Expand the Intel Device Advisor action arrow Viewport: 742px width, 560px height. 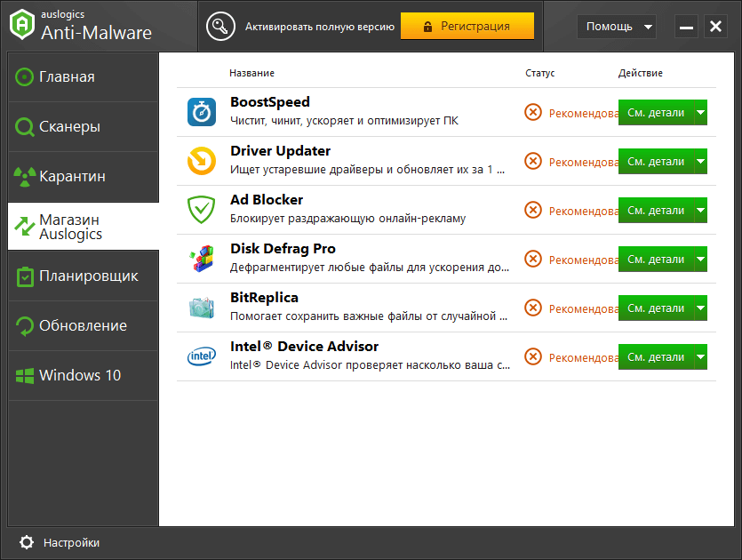pos(700,357)
